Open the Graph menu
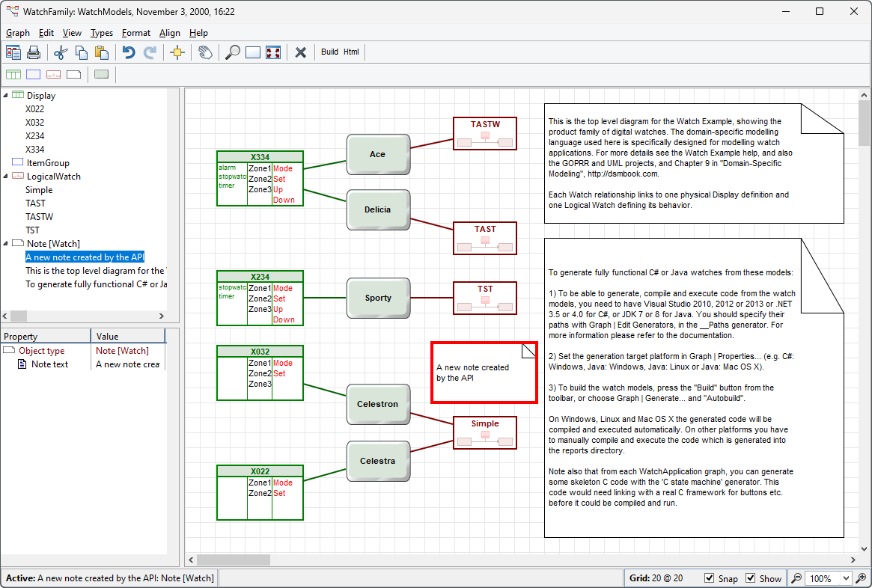 [17, 33]
